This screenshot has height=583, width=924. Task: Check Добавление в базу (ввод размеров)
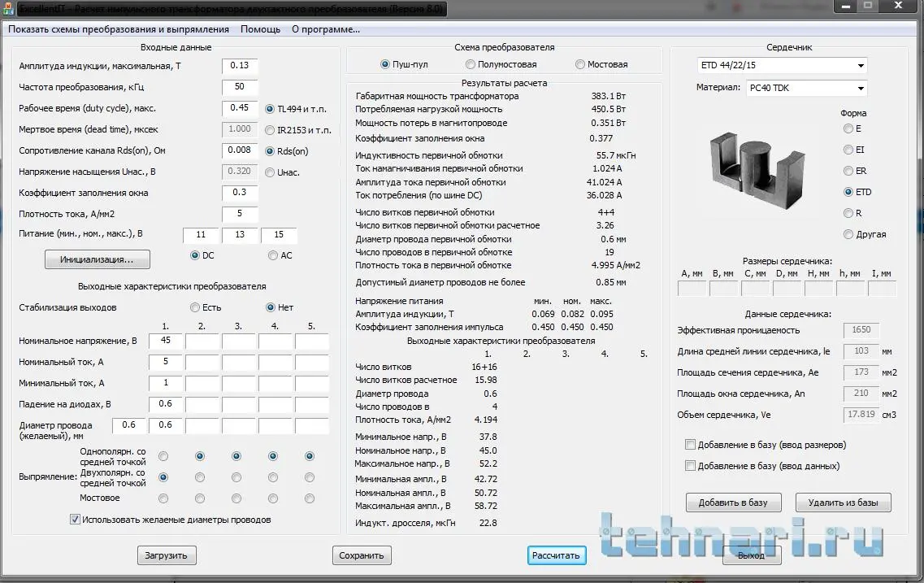(766, 445)
